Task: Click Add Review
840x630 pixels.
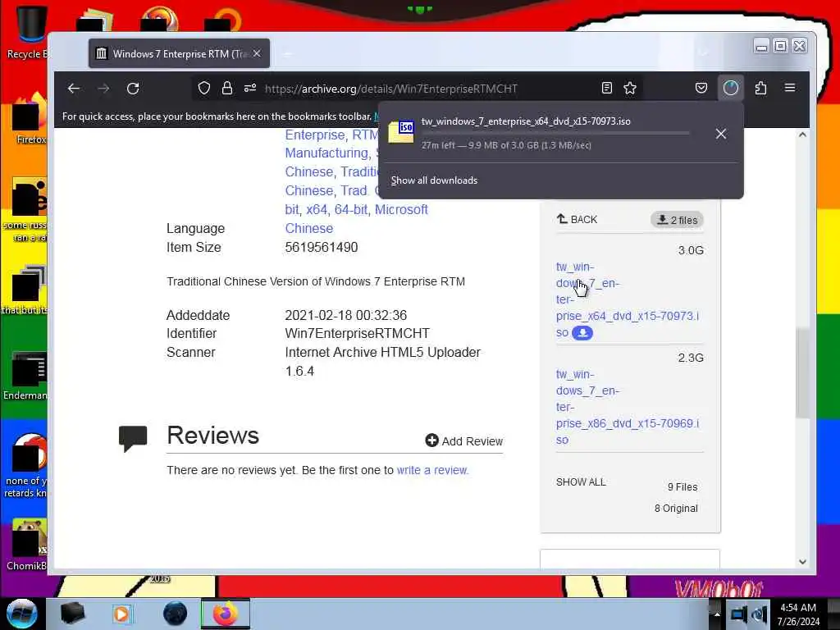Action: 464,441
